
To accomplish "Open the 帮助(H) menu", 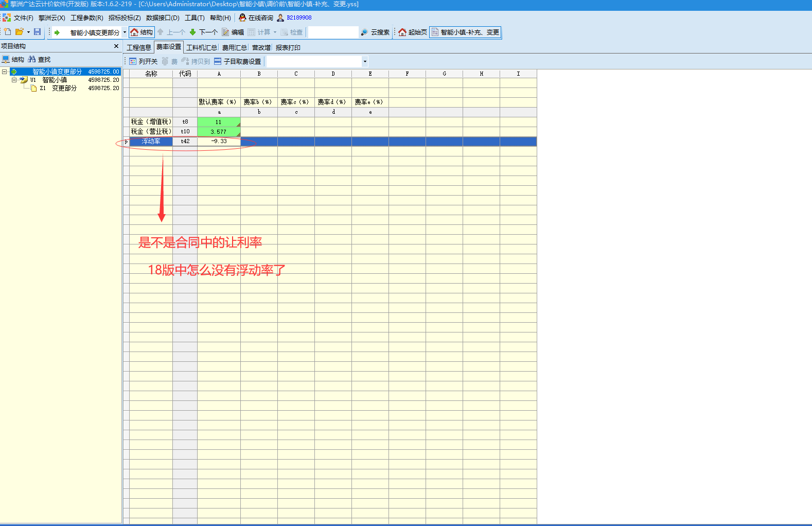I will coord(220,17).
